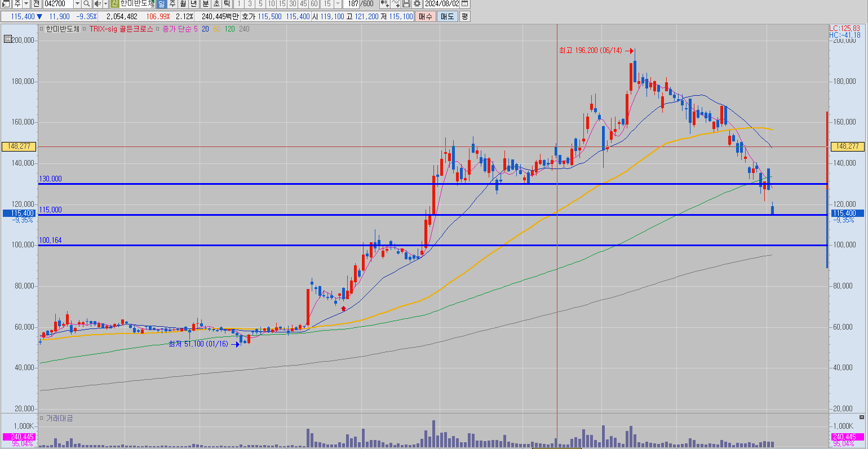This screenshot has height=449, width=868.
Task: Click the LC:125.83 label
Action: tap(844, 28)
